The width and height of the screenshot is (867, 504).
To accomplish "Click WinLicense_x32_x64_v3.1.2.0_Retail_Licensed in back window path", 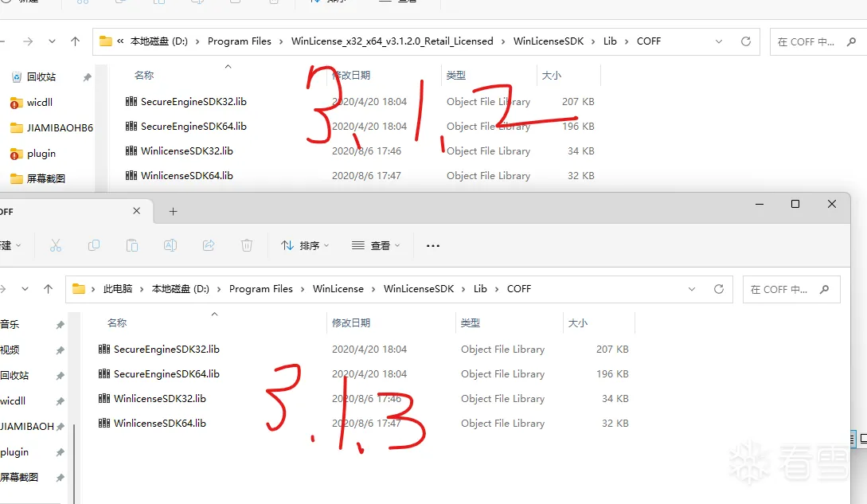I will pyautogui.click(x=392, y=41).
